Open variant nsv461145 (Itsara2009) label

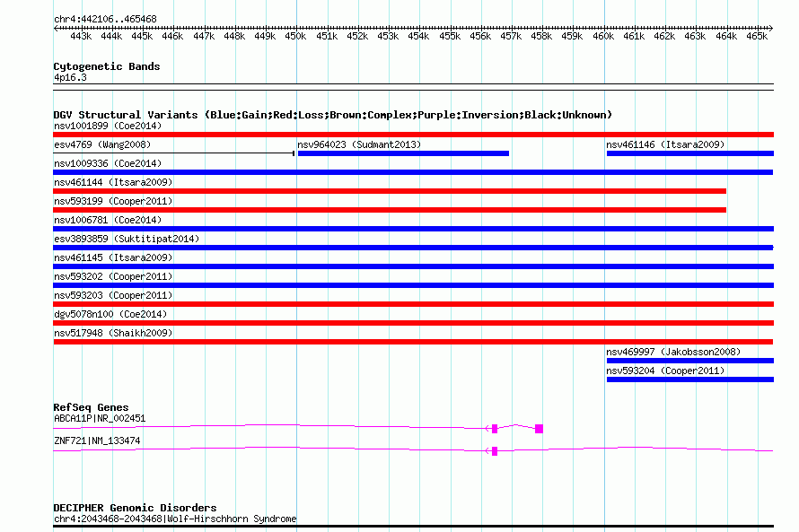[113, 257]
